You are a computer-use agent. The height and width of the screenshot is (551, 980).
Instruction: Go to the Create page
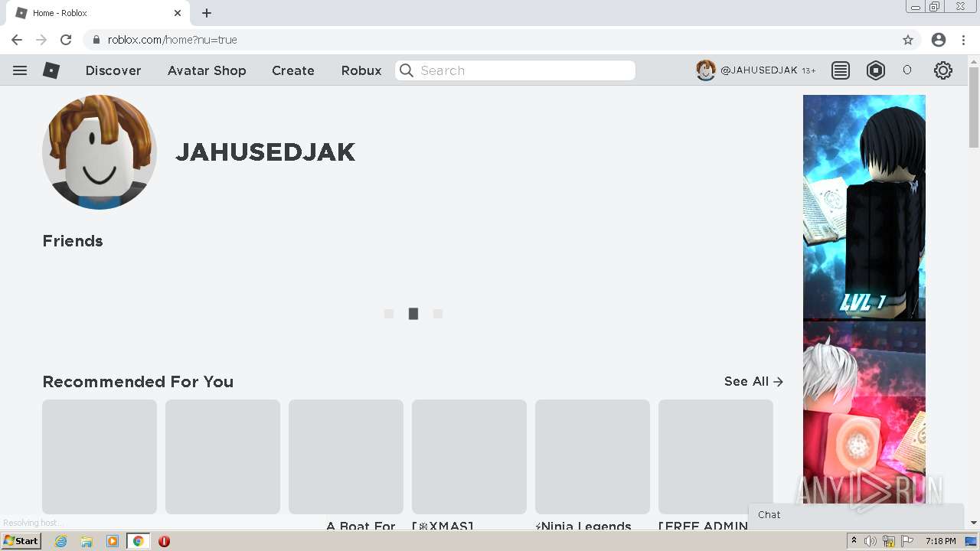[x=293, y=70]
